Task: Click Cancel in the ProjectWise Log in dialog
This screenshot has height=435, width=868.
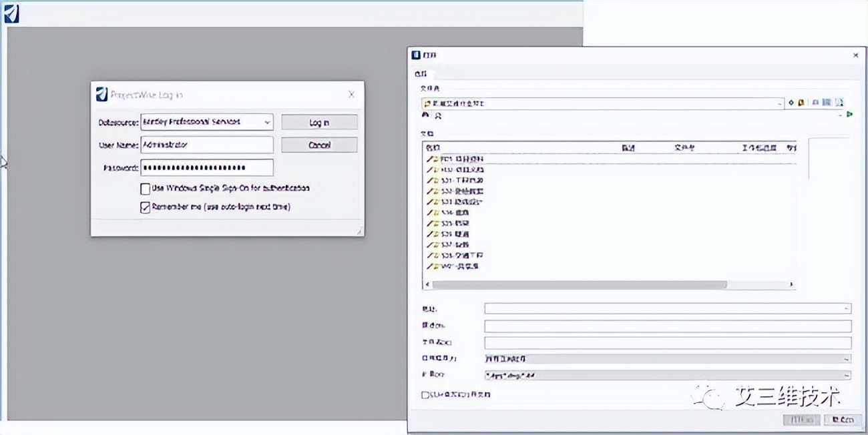Action: coord(319,145)
